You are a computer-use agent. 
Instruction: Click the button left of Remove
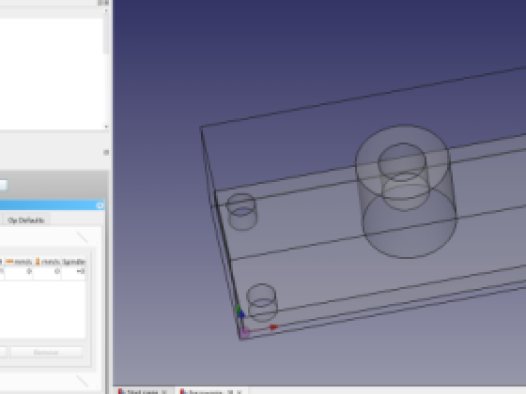pyautogui.click(x=3, y=352)
